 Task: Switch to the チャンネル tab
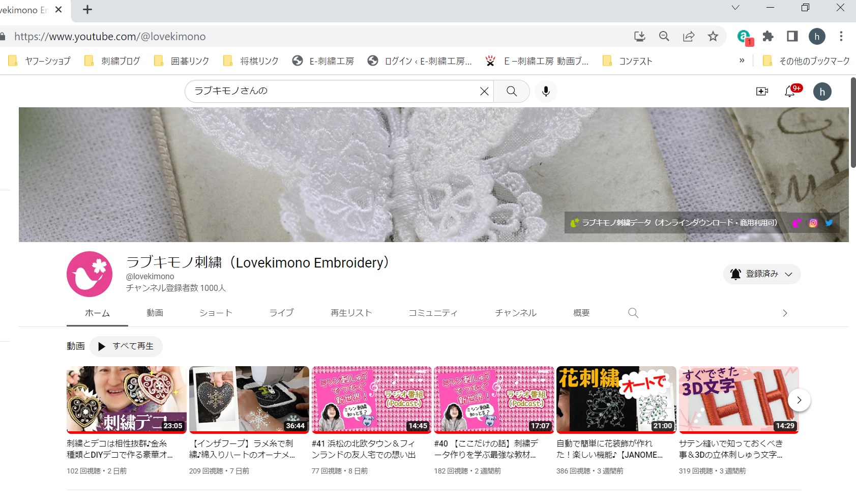tap(516, 313)
